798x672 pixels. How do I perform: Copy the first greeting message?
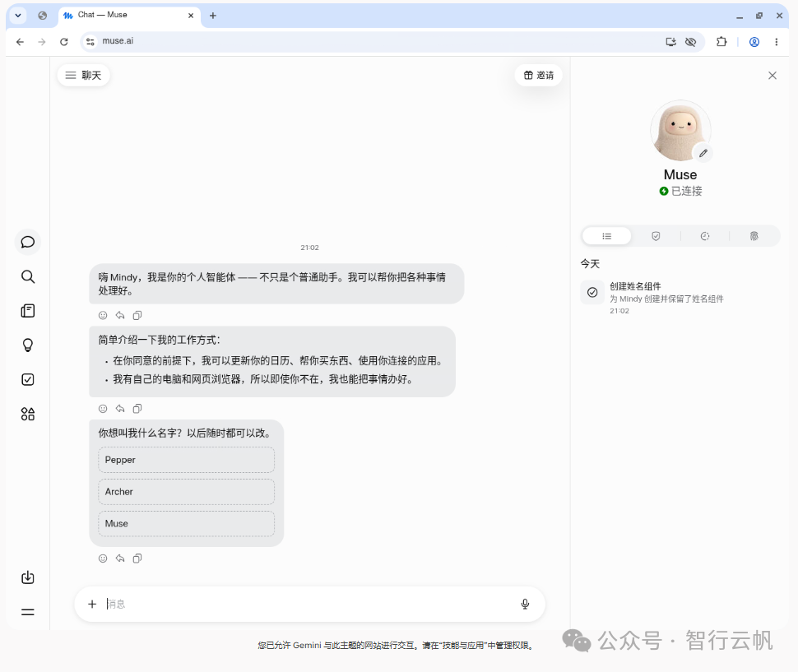click(x=137, y=315)
